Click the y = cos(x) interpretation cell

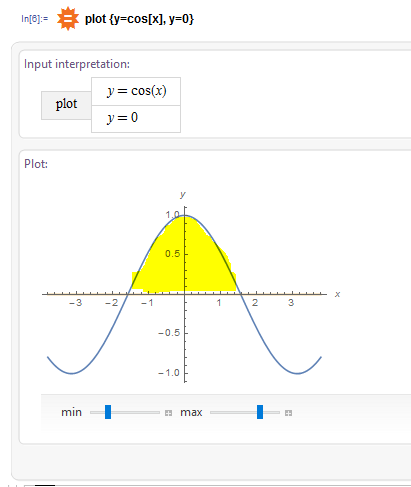click(x=136, y=91)
